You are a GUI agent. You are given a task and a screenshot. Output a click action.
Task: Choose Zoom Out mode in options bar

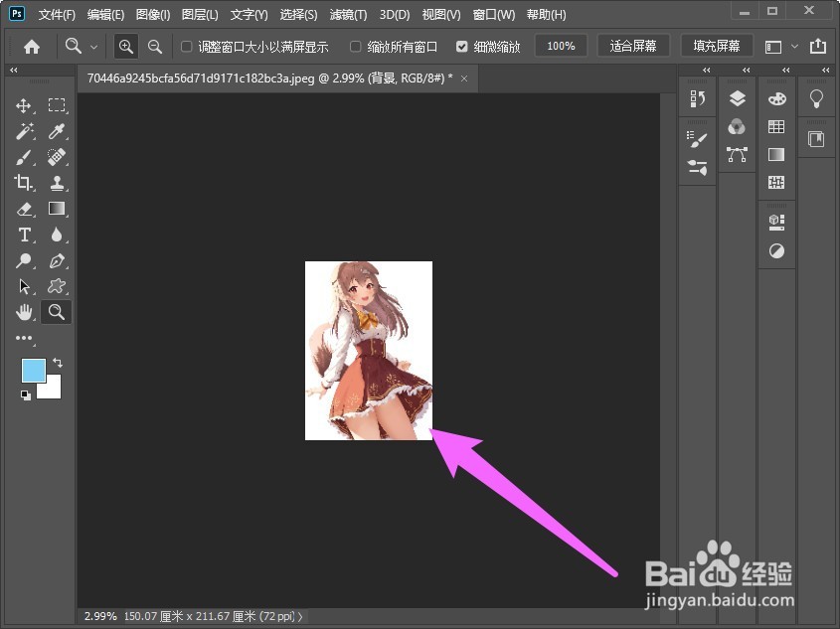pos(155,47)
